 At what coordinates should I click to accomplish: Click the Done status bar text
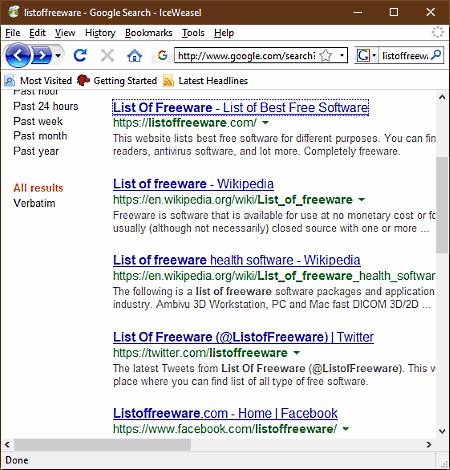17,460
